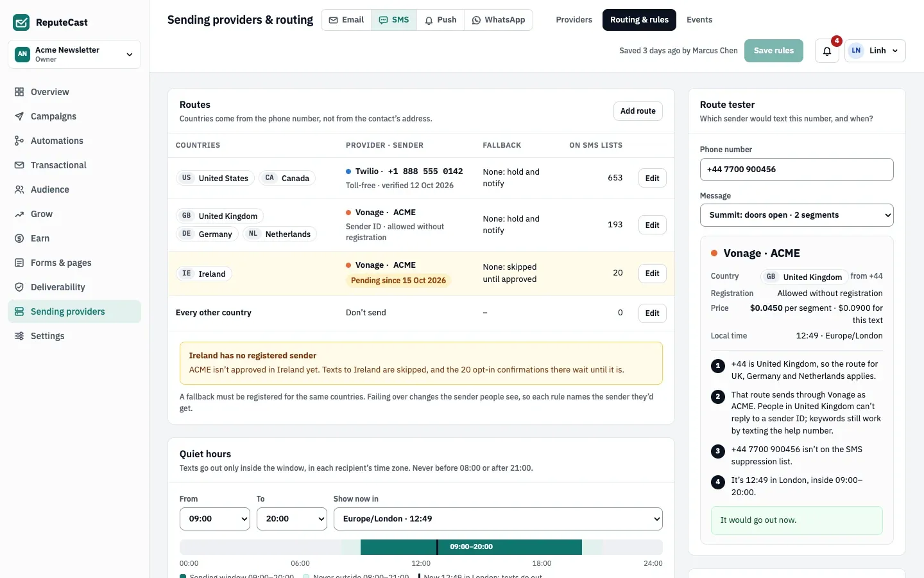Edit the Ireland route
924x578 pixels.
(653, 274)
